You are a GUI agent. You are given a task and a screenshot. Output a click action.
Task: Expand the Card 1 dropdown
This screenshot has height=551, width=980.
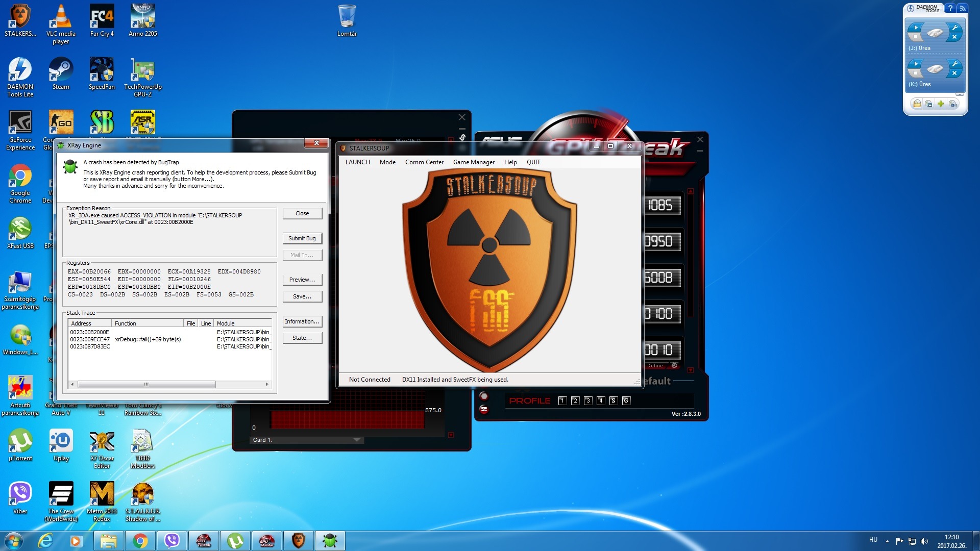click(357, 440)
